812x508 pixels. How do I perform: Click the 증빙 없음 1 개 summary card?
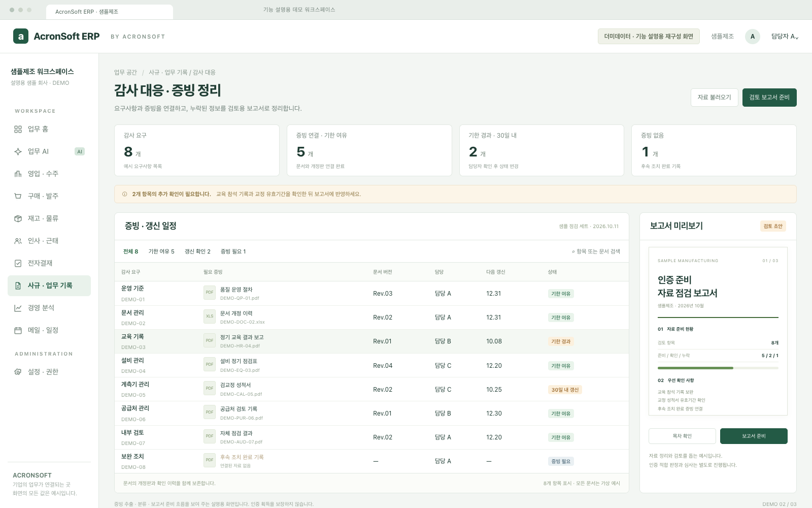714,150
